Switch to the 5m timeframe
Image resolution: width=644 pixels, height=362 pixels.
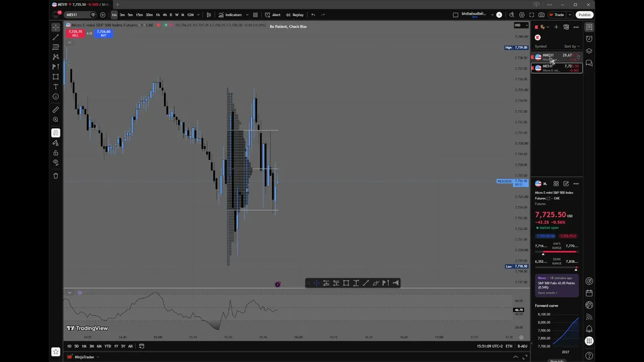[x=130, y=15]
